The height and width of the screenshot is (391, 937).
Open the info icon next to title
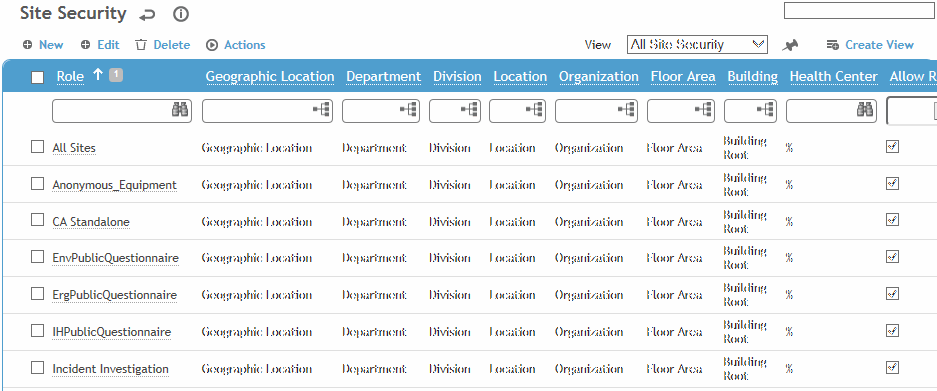pos(180,14)
